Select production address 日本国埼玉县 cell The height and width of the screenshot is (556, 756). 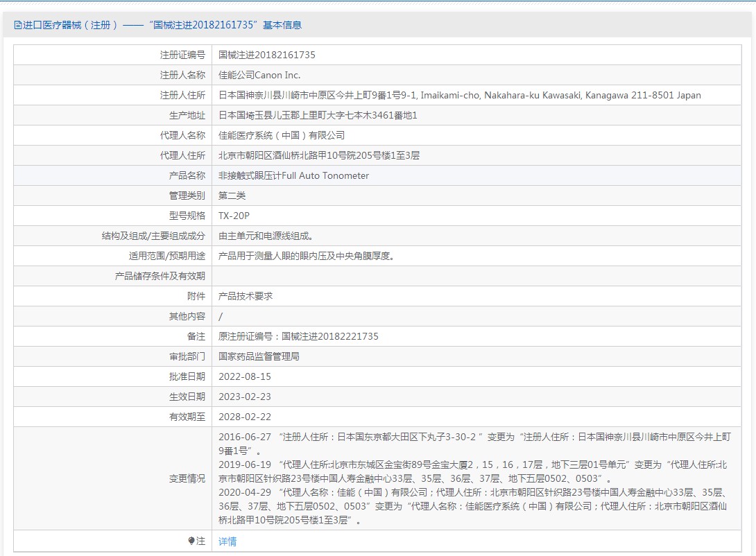point(318,115)
